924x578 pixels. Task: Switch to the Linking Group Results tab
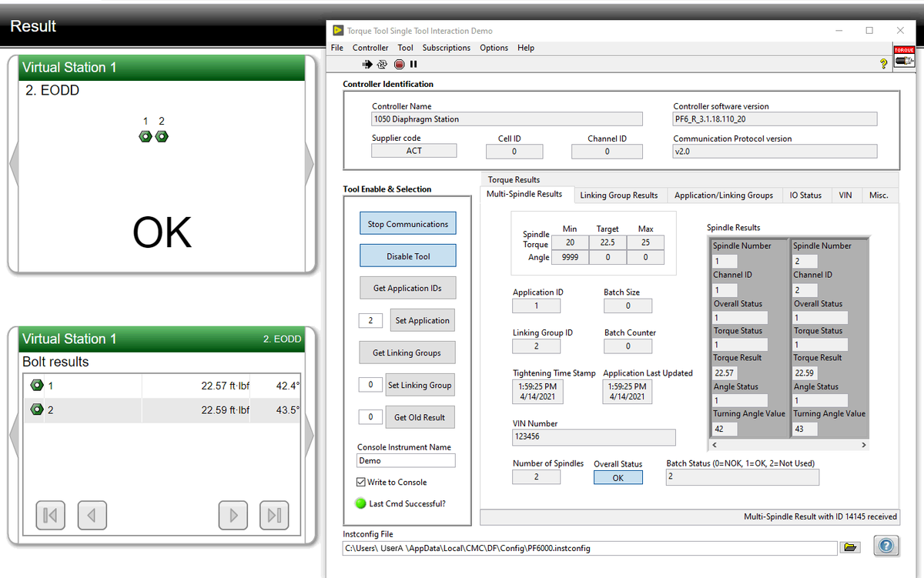pyautogui.click(x=619, y=195)
